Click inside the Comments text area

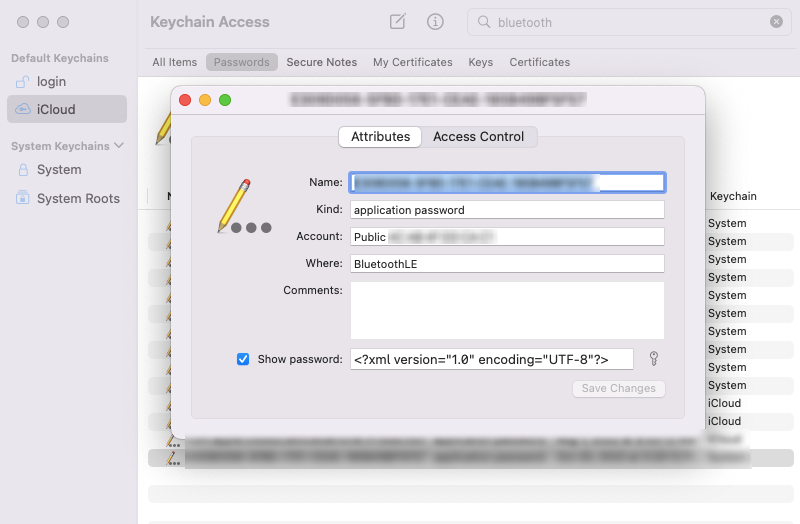[x=507, y=310]
